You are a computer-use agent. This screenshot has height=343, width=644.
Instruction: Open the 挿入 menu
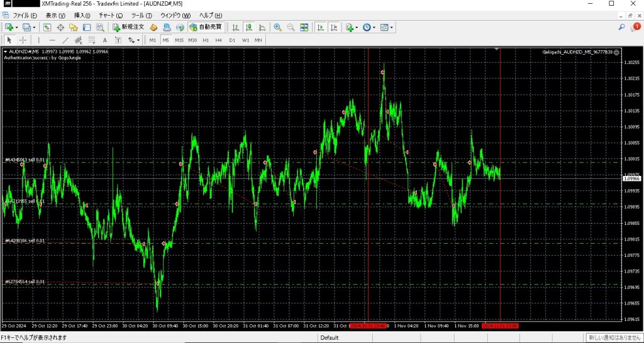click(x=82, y=15)
